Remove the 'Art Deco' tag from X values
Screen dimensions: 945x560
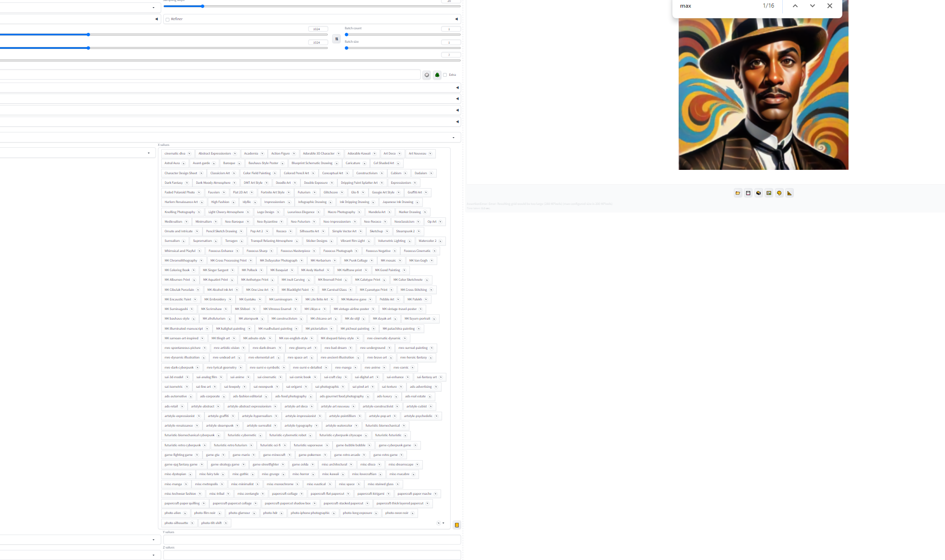pos(399,154)
